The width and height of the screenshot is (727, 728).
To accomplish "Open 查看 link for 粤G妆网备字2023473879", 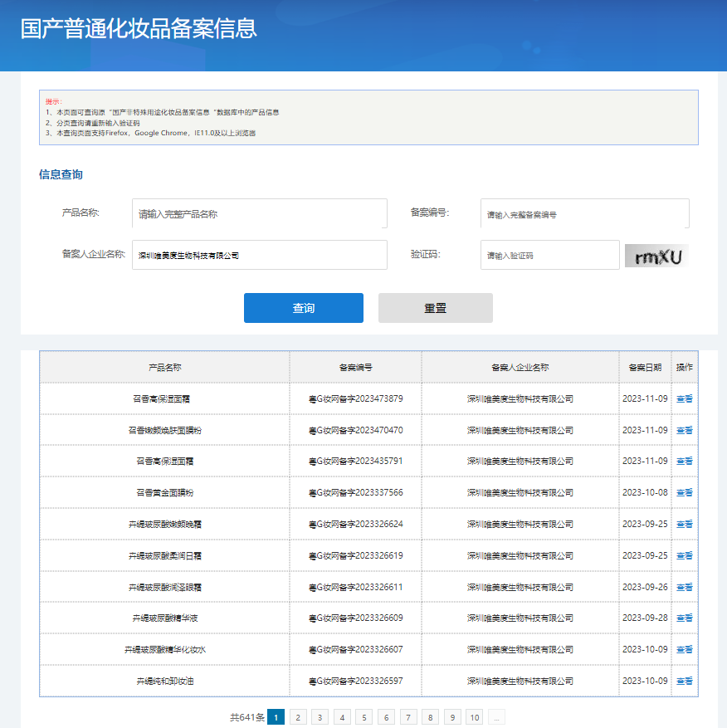I will [x=684, y=398].
